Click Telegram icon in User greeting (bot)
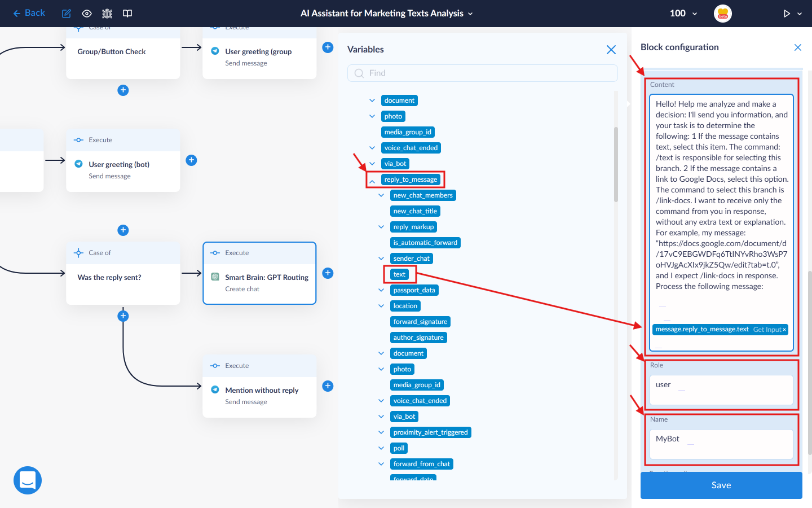 coord(78,164)
